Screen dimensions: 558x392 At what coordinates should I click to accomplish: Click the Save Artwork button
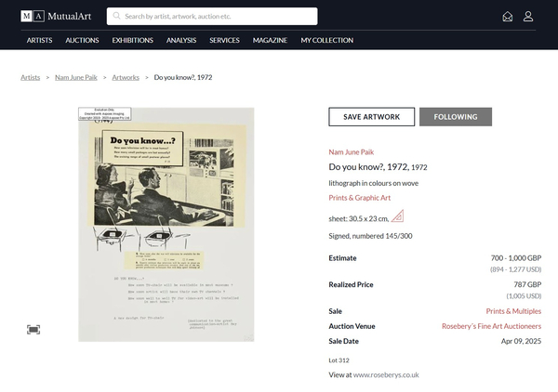[371, 117]
